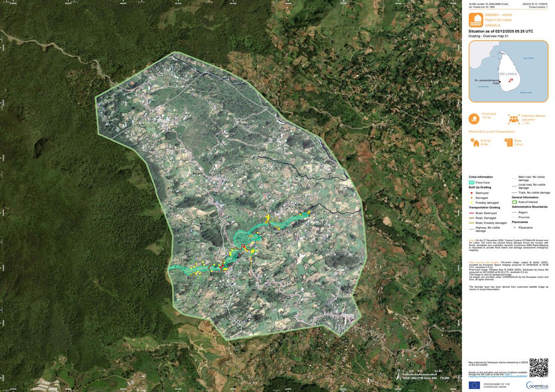
Task: Click the green Area of Interest symbol
Action: [x=515, y=202]
